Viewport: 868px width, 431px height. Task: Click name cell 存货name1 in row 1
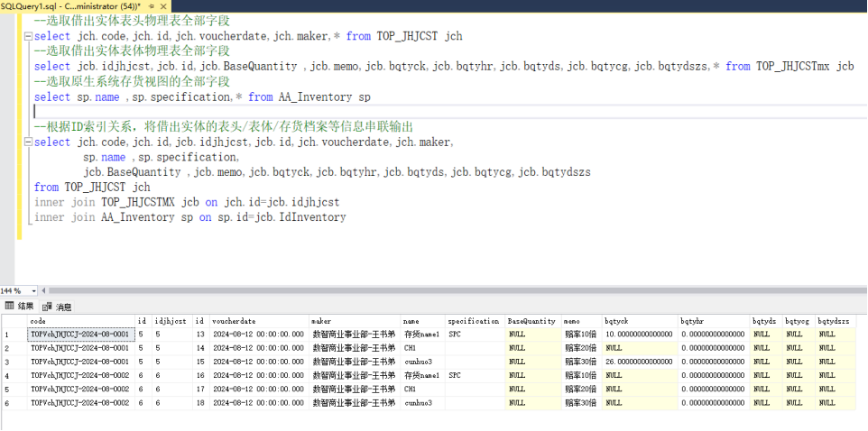pos(423,335)
